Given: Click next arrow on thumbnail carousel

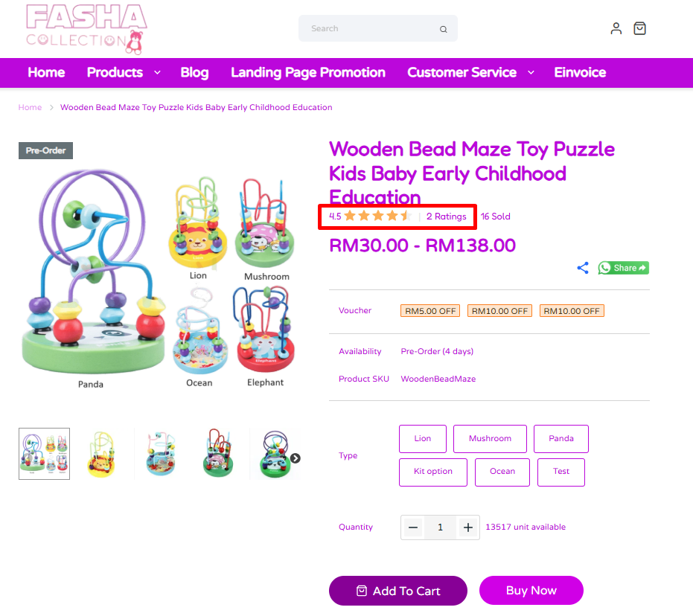Looking at the screenshot, I should [296, 458].
